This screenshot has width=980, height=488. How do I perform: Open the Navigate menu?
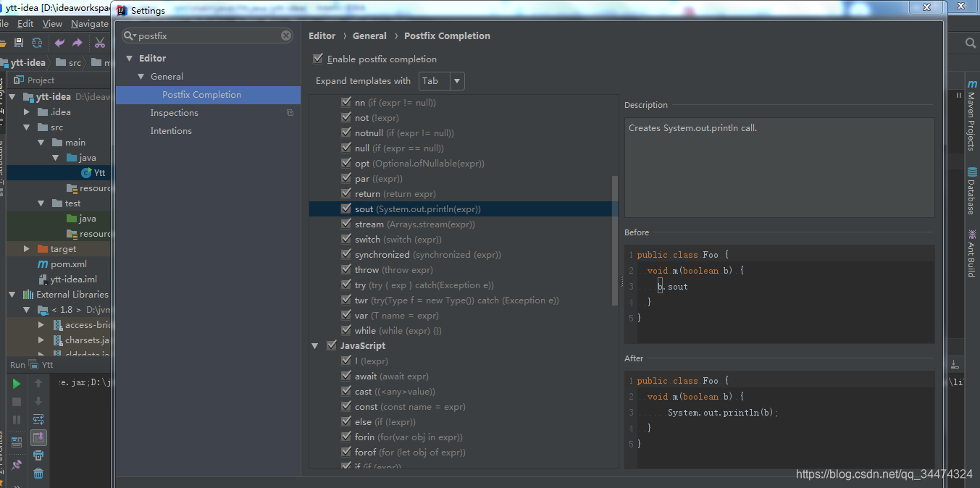pyautogui.click(x=90, y=24)
